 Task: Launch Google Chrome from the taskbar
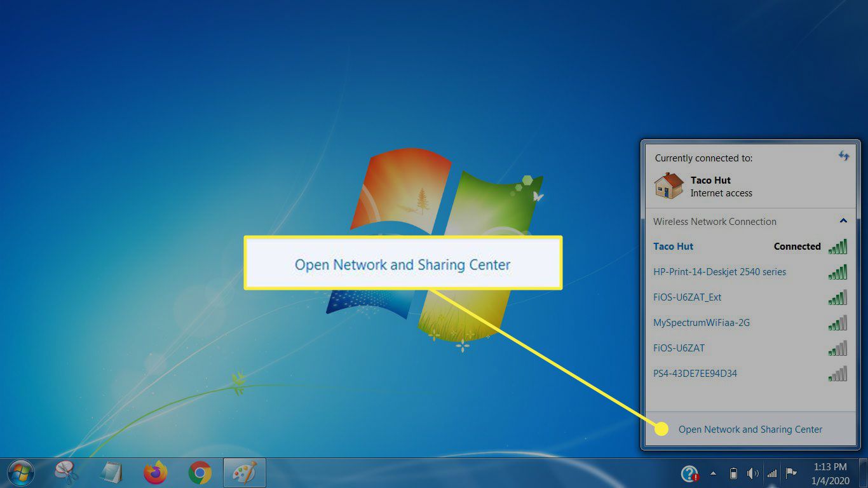point(200,473)
